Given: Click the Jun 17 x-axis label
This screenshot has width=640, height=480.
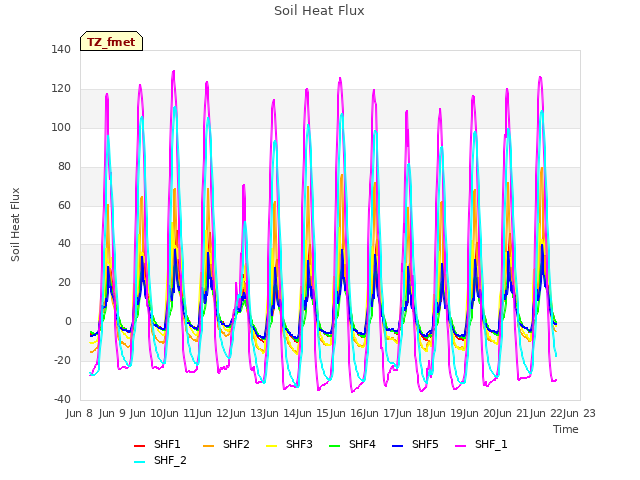Looking at the screenshot, I should [380, 413].
